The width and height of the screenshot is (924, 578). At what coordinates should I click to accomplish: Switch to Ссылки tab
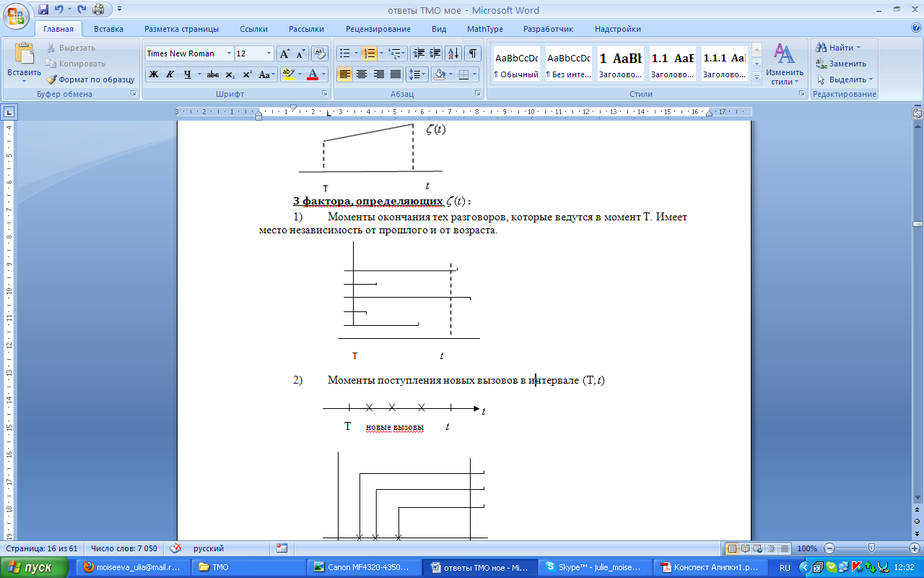pyautogui.click(x=254, y=29)
